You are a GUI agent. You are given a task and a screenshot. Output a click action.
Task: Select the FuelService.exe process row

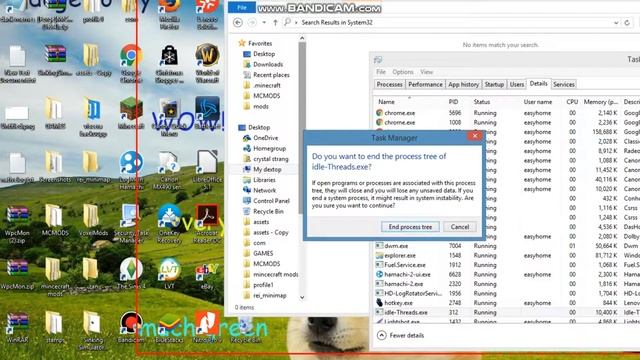pos(507,265)
